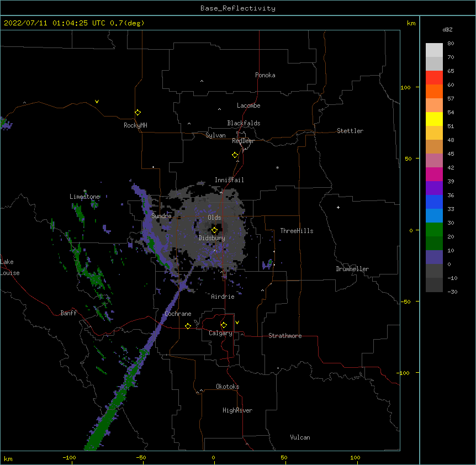Click the Limestone label
This screenshot has height=465, width=476.
84,197
